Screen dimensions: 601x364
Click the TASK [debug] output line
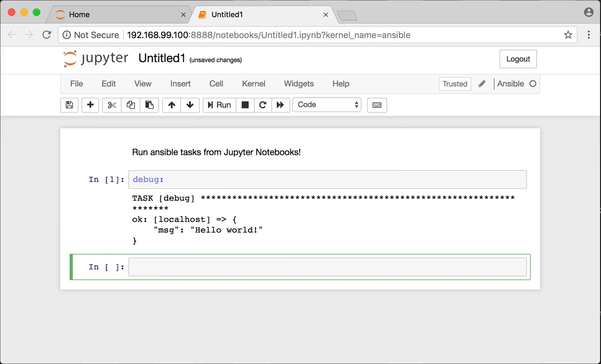pyautogui.click(x=323, y=198)
